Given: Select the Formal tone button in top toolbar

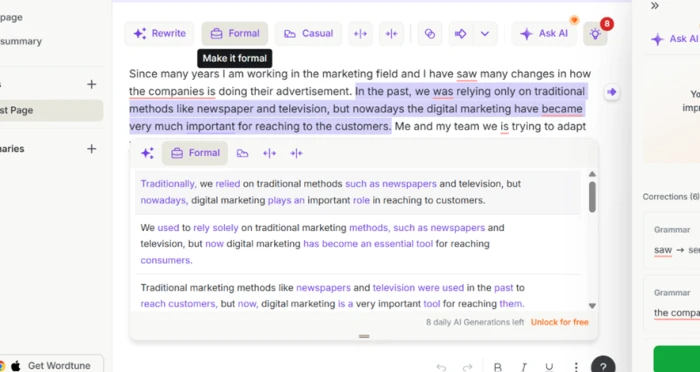Looking at the screenshot, I should tap(235, 33).
